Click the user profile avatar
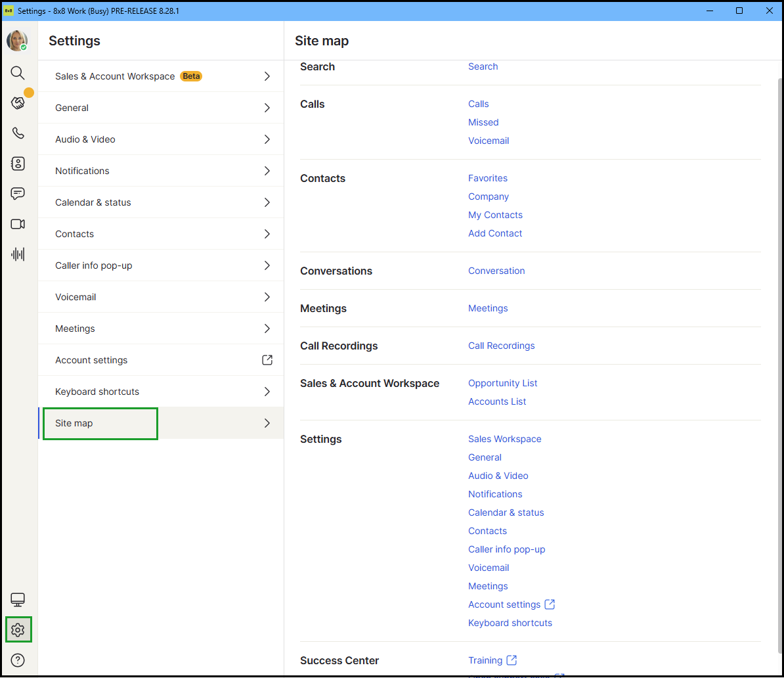Image resolution: width=784 pixels, height=678 pixels. click(x=17, y=41)
